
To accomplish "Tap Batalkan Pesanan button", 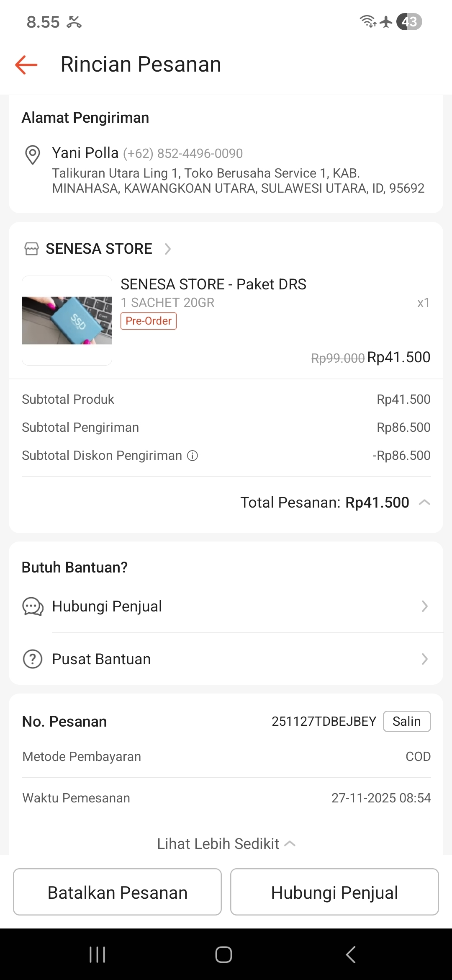I will tap(117, 892).
